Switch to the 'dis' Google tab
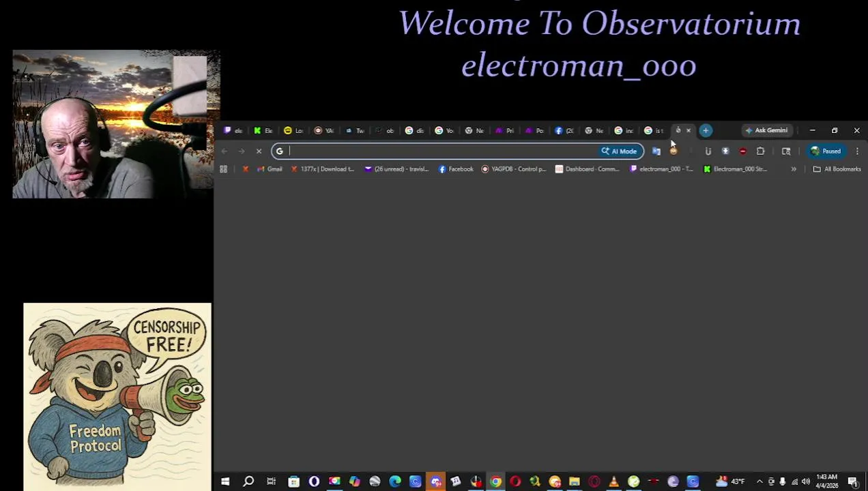This screenshot has width=868, height=491. (x=414, y=130)
